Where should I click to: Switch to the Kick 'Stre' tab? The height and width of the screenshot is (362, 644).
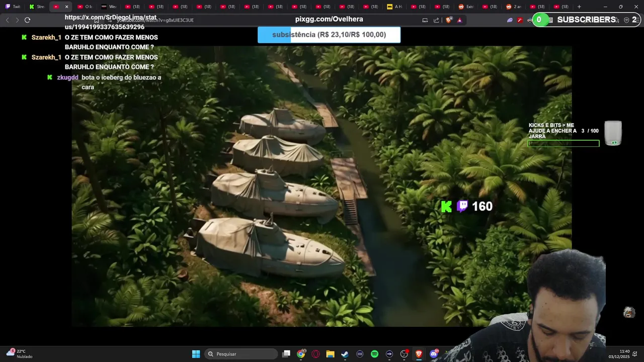(37, 7)
